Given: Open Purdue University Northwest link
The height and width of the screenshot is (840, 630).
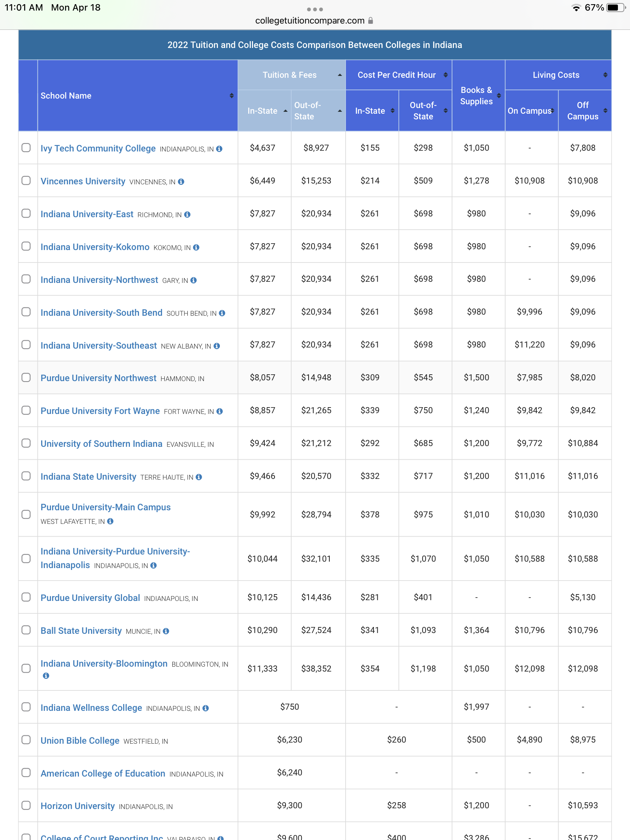Looking at the screenshot, I should click(x=98, y=378).
